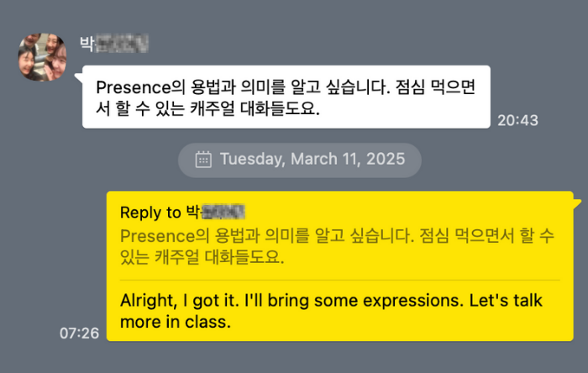Open the sender's profile photo
The image size is (588, 373).
point(42,57)
